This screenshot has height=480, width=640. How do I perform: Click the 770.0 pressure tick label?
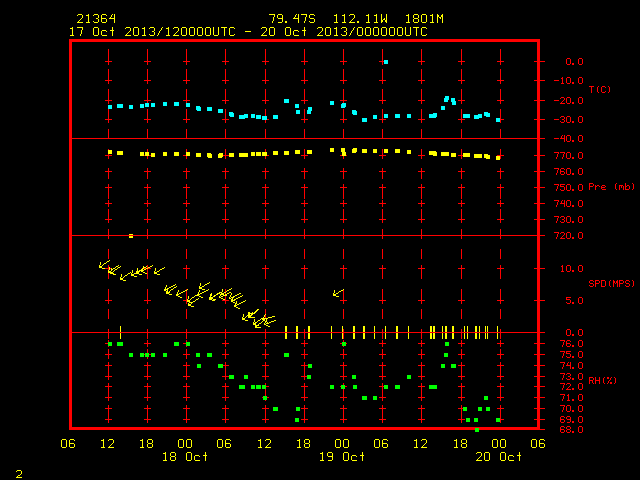(569, 156)
